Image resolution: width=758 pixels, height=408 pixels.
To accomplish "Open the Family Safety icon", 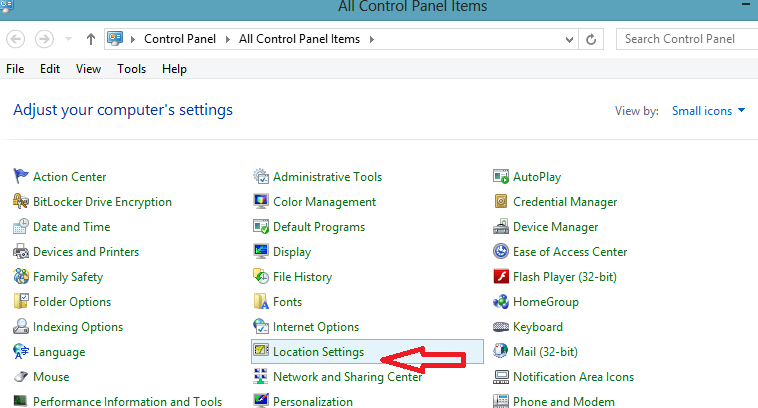I will click(x=21, y=277).
